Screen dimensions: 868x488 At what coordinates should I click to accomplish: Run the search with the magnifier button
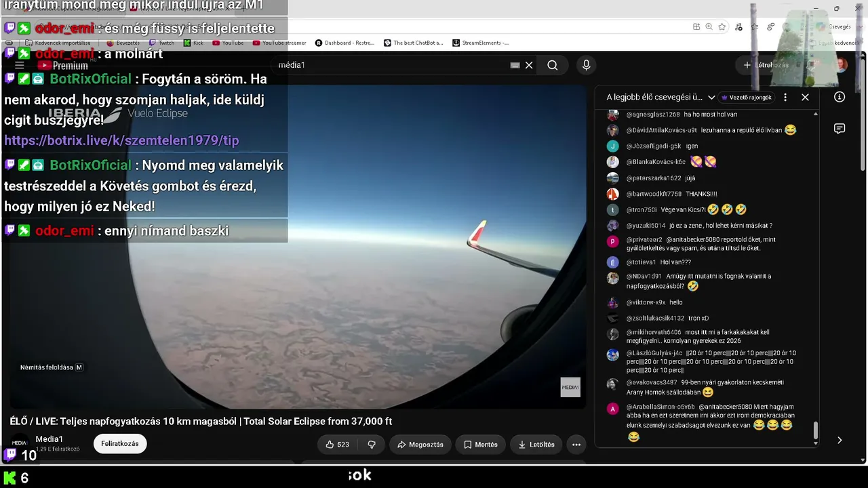click(x=553, y=65)
